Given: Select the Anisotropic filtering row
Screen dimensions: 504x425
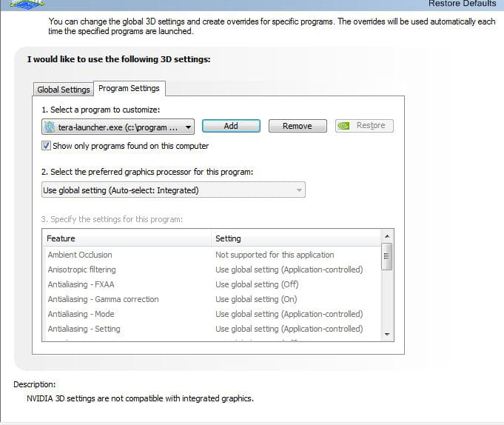Looking at the screenshot, I should pos(212,270).
